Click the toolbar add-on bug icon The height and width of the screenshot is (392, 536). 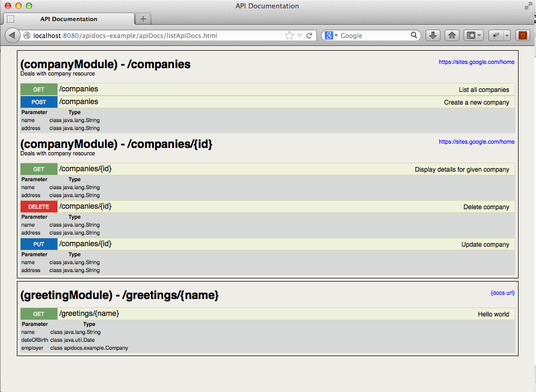click(x=496, y=35)
